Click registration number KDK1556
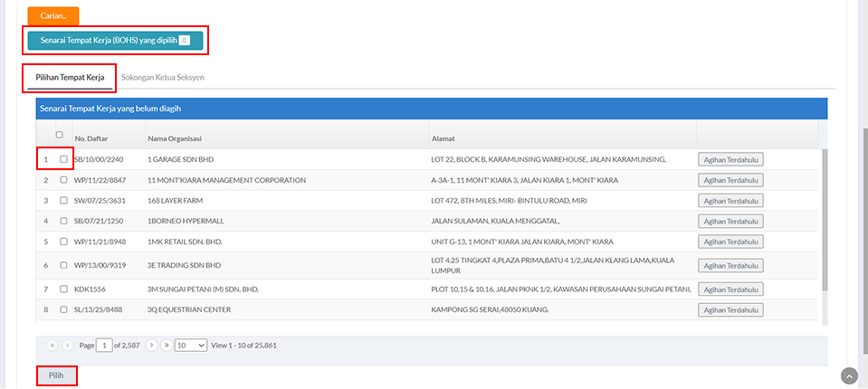This screenshot has width=868, height=389. 90,289
